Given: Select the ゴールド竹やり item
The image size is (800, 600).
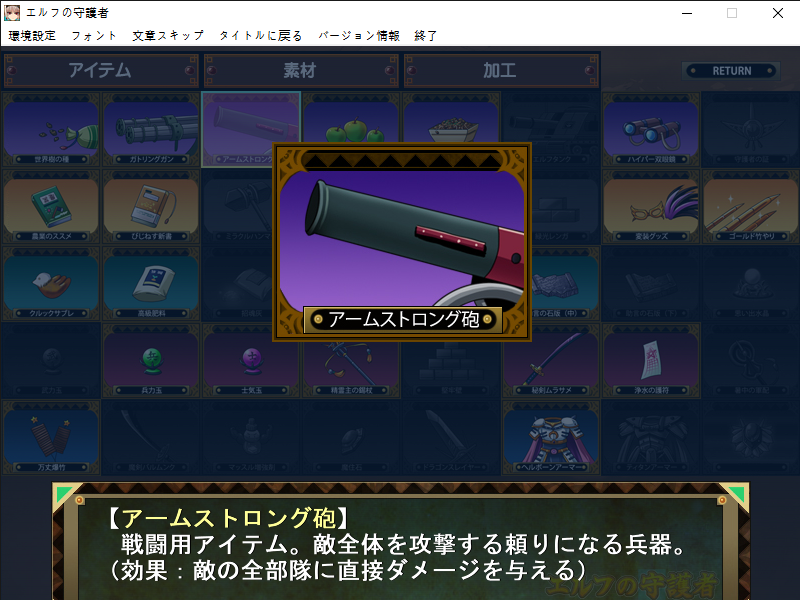Looking at the screenshot, I should pos(751,207).
